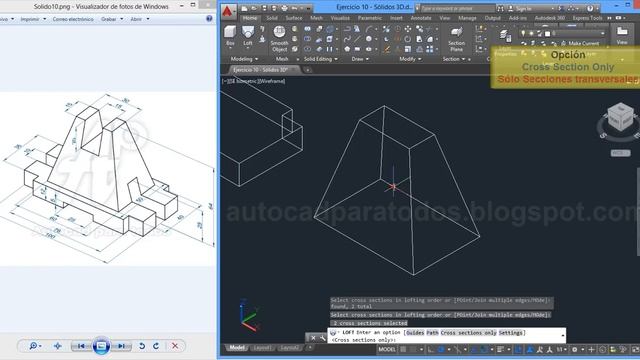
Task: Click the Box solid tool icon
Action: [230, 32]
